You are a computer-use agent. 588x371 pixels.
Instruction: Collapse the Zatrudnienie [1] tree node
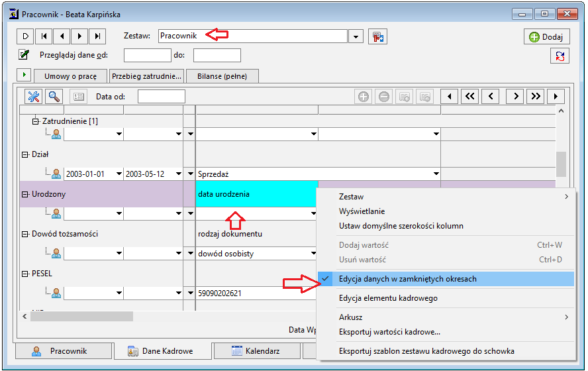click(35, 121)
